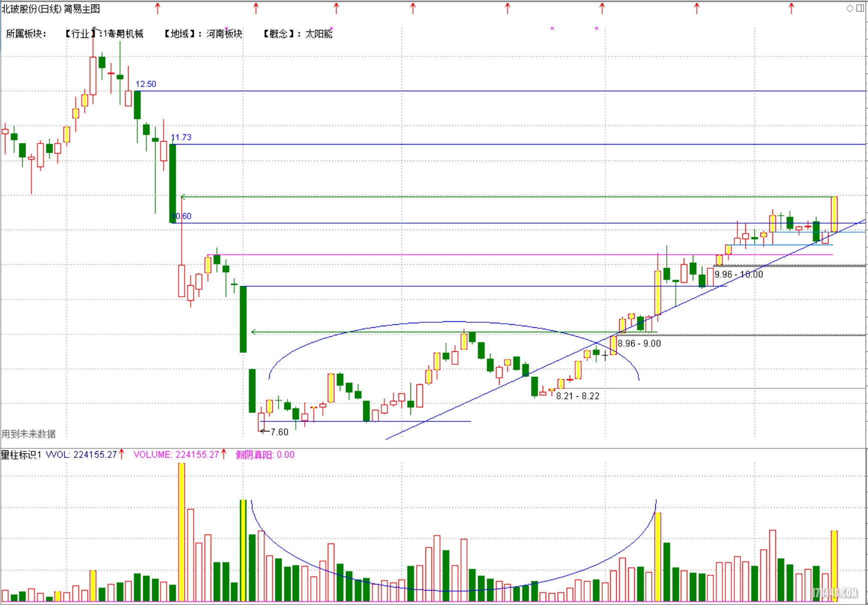
Task: Open the 太阳能 concept sector
Action: pos(319,34)
